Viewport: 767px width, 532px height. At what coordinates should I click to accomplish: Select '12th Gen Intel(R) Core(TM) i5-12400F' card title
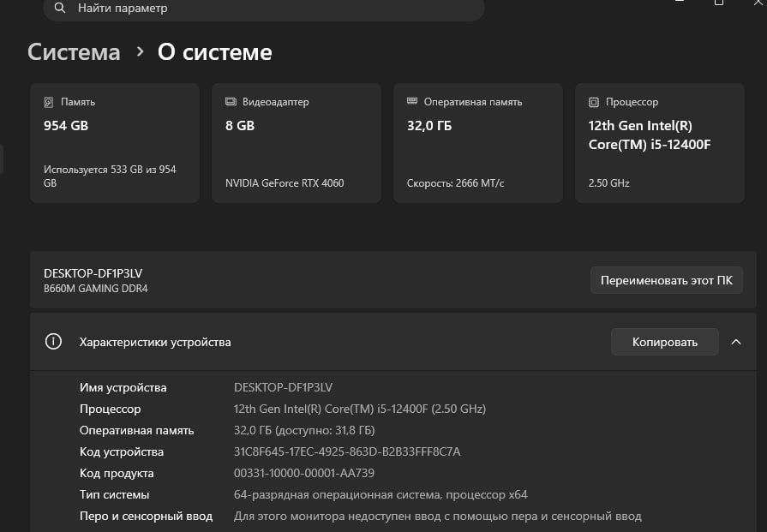[x=649, y=135]
